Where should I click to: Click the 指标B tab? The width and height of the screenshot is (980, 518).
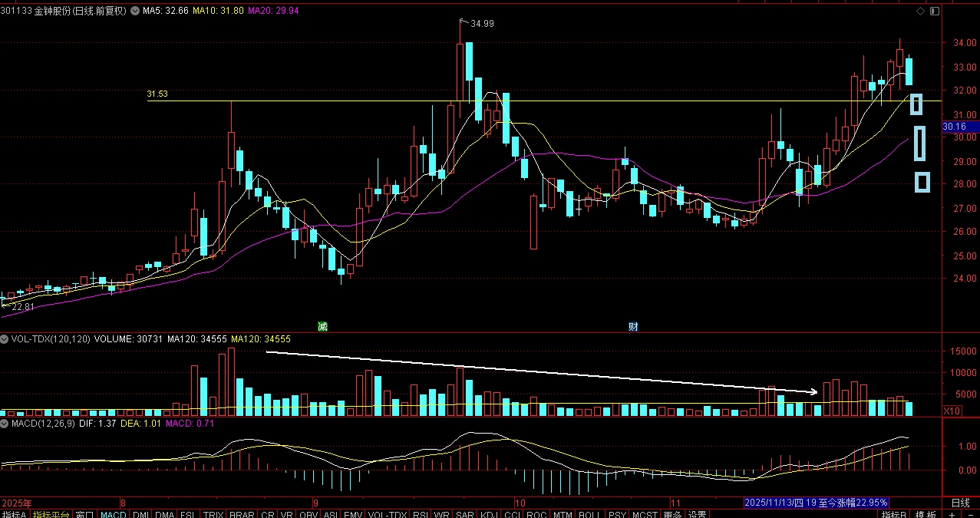(893, 515)
